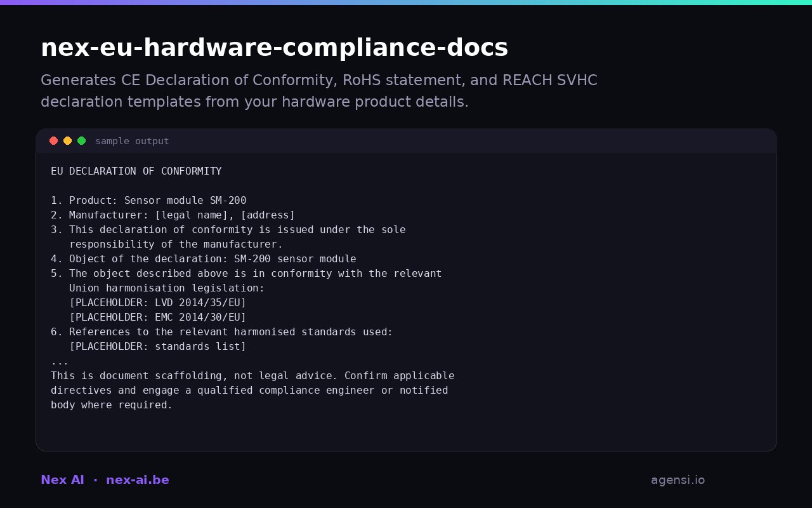Screen dimensions: 812x508
Task: Open the agensi.io link
Action: click(678, 480)
